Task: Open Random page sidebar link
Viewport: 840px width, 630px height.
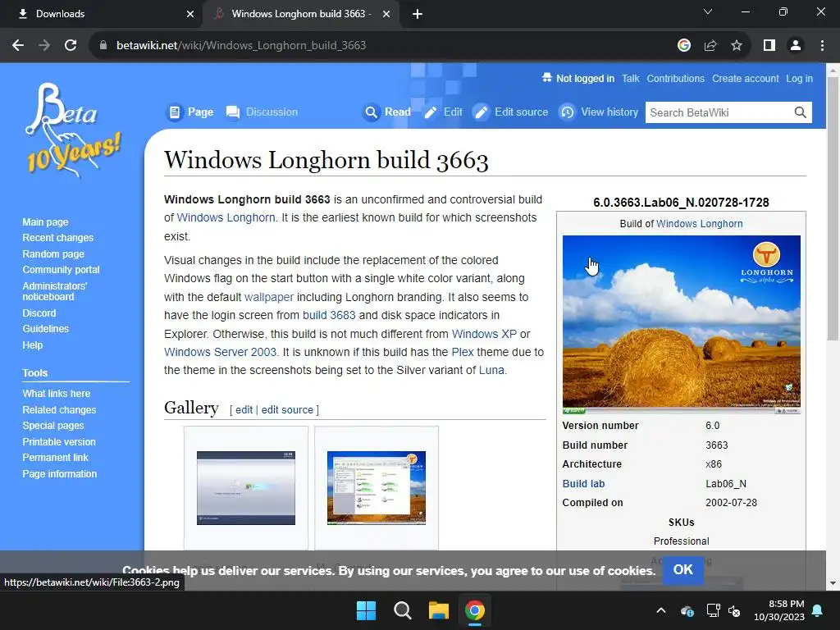Action: 53,254
